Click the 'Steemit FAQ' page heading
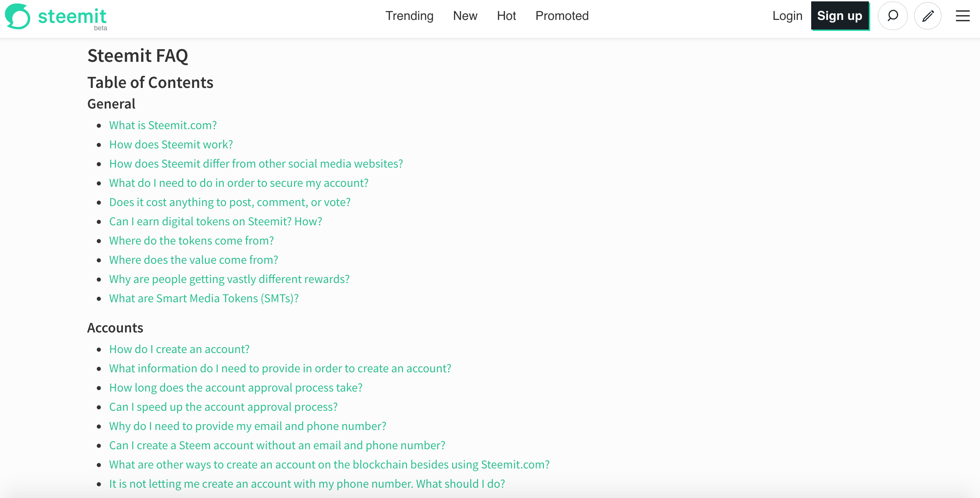The width and height of the screenshot is (980, 498). click(x=138, y=56)
